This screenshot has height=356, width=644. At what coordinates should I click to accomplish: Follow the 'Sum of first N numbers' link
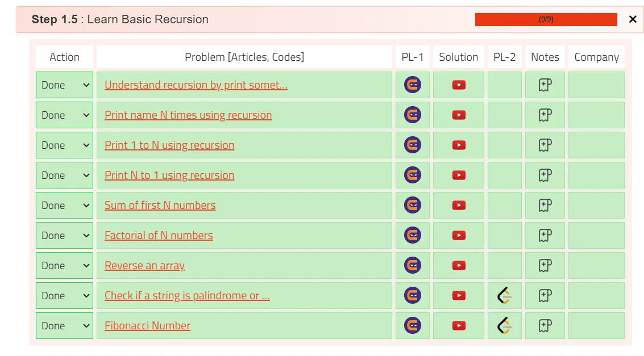(x=160, y=205)
